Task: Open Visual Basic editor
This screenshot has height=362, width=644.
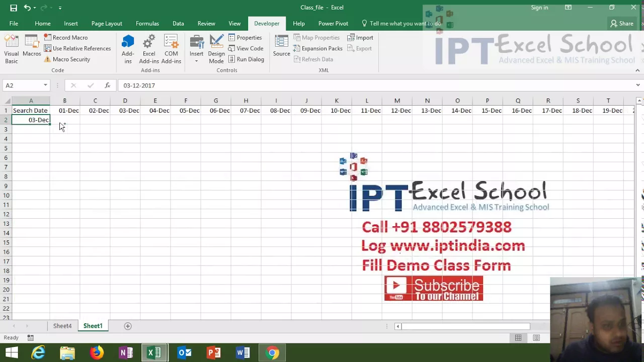Action: click(12, 49)
